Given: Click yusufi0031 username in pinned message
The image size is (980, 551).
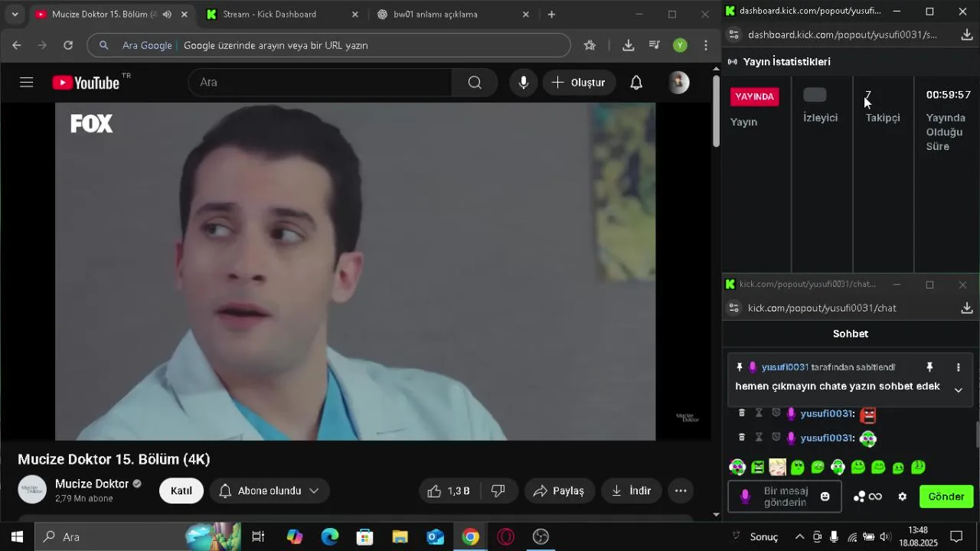Looking at the screenshot, I should [785, 367].
